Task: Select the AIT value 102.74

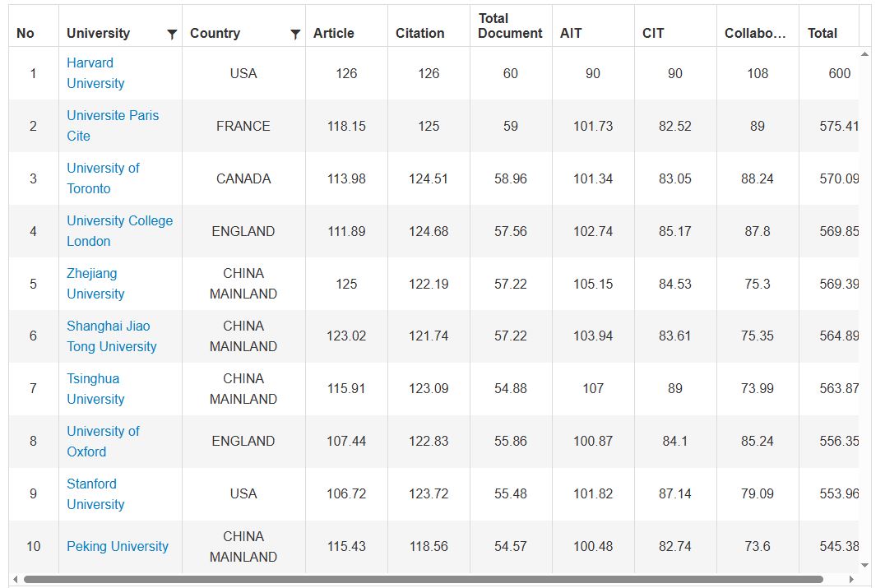Action: tap(593, 231)
